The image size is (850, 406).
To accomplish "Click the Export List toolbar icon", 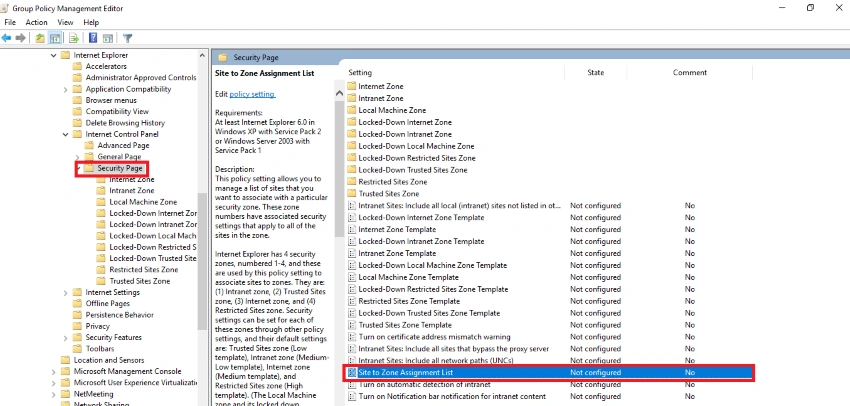I will tap(74, 38).
